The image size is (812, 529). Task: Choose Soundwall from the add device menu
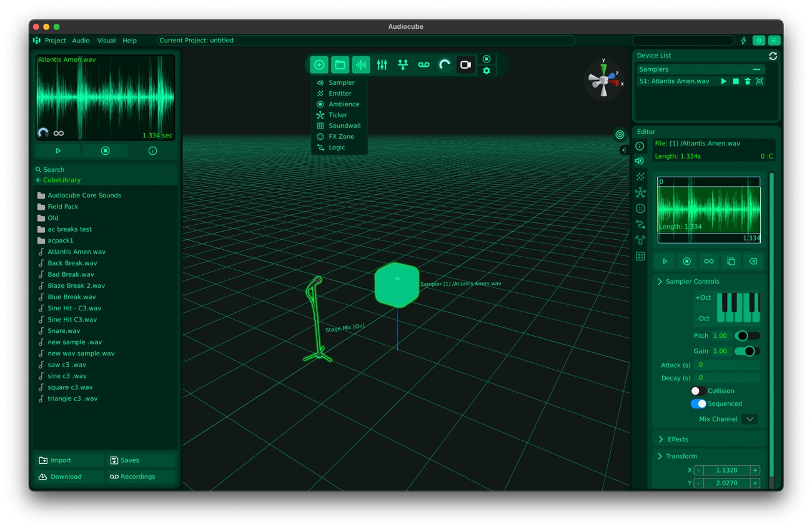tap(344, 126)
